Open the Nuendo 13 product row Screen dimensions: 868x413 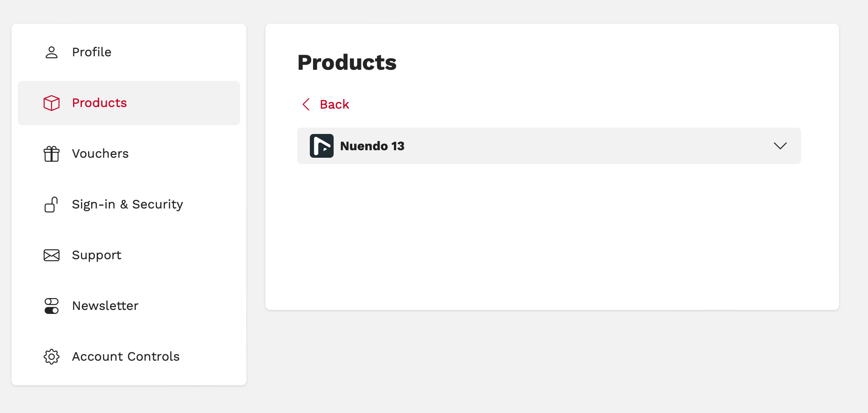(x=547, y=146)
